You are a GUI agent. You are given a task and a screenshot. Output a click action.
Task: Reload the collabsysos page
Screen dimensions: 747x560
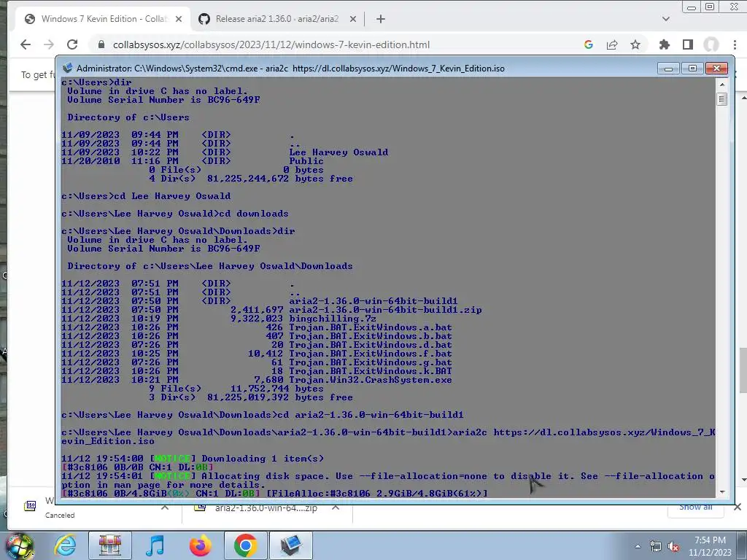(x=72, y=44)
